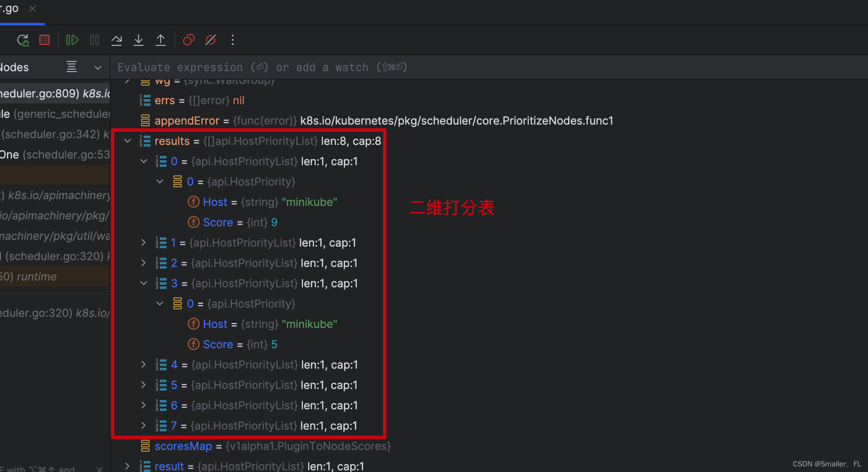Viewport: 868px width, 472px height.
Task: Select the scheduler.go:342 stack frame
Action: 55,134
